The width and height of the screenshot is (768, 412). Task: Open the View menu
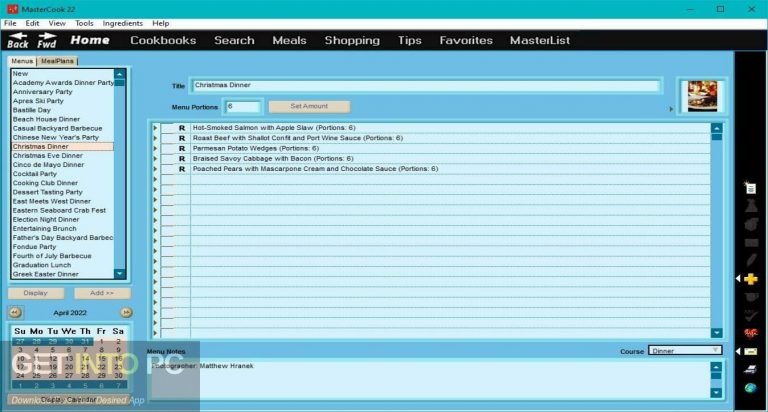(x=57, y=23)
